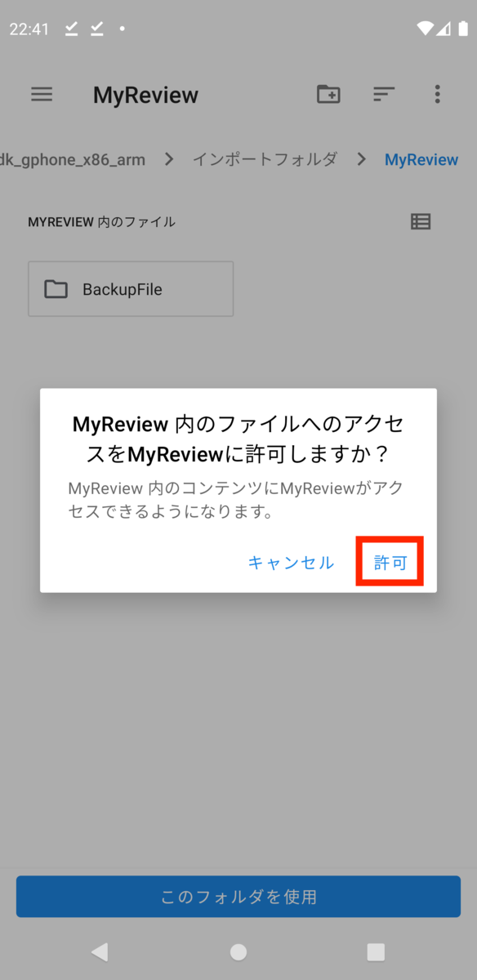This screenshot has width=477, height=980.
Task: Tap the このフォルダを使用 button
Action: coord(238,897)
